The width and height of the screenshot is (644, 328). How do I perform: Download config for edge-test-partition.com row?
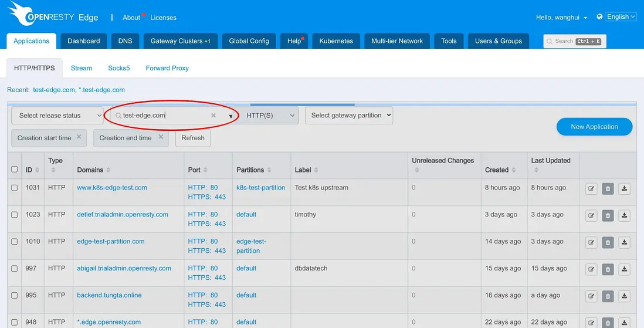coord(624,242)
